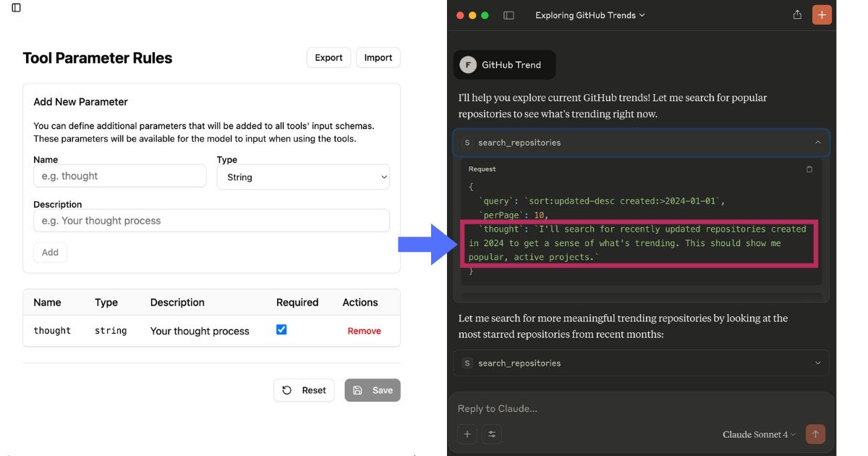868x456 pixels.
Task: Expand the second search_repositories tool call
Action: tap(641, 363)
